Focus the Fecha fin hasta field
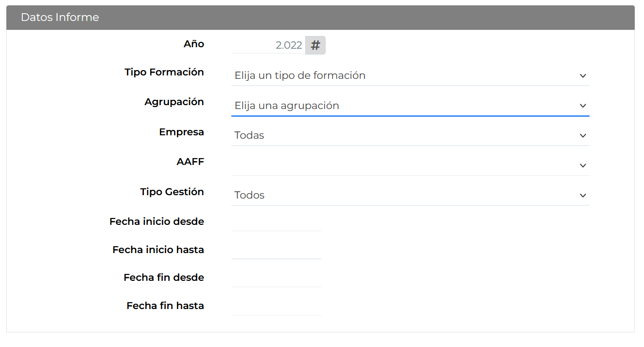Image resolution: width=644 pixels, height=347 pixels. 276,307
